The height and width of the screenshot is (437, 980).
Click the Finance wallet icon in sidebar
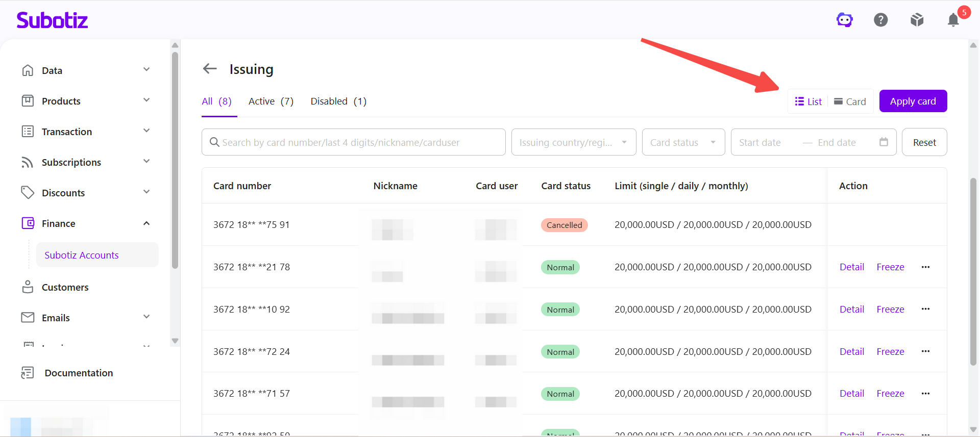28,223
